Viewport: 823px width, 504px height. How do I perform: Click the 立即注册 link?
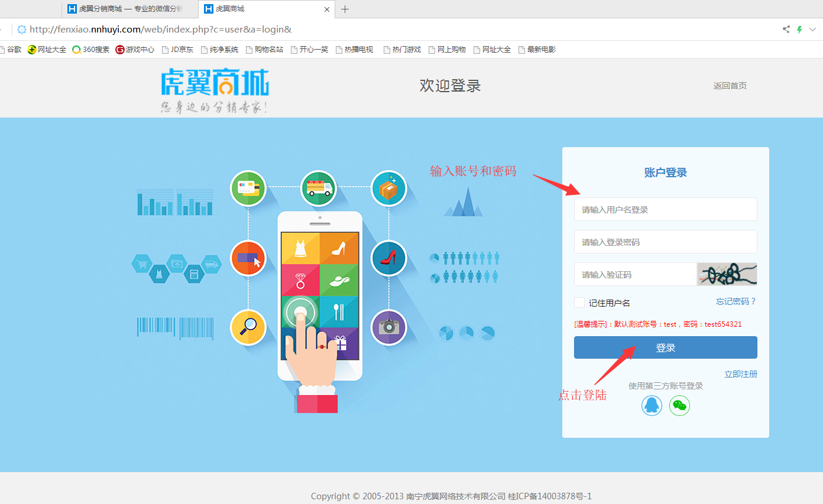tap(741, 374)
